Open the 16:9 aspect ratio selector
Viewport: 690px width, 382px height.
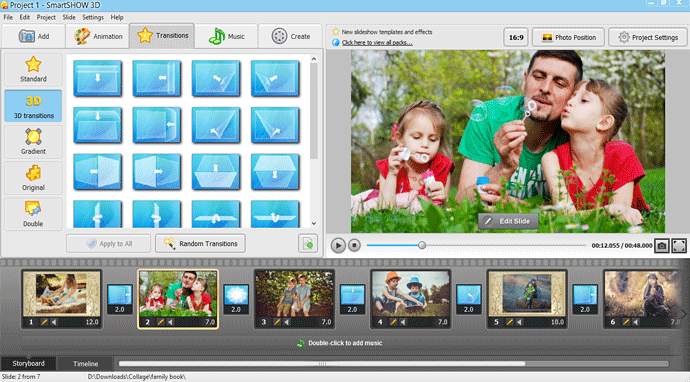[x=516, y=37]
